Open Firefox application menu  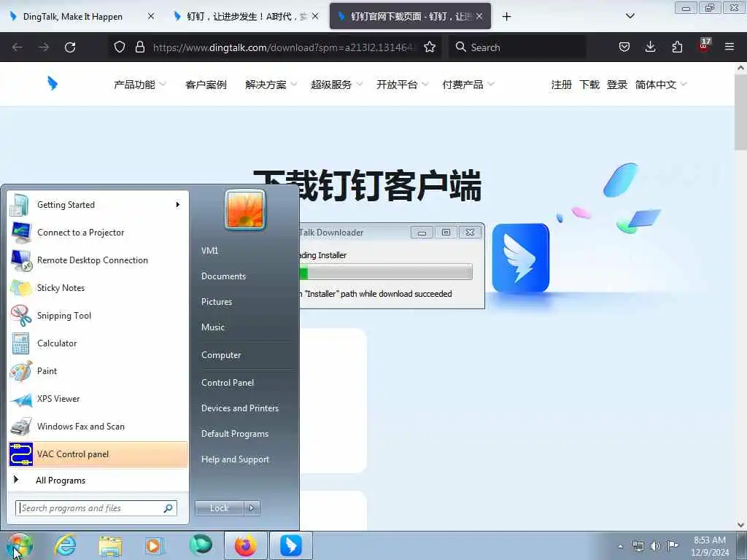pos(729,47)
